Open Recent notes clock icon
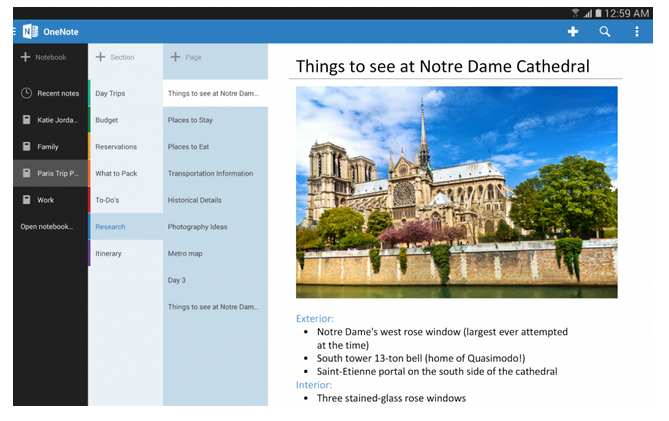This screenshot has width=669, height=421. (26, 93)
